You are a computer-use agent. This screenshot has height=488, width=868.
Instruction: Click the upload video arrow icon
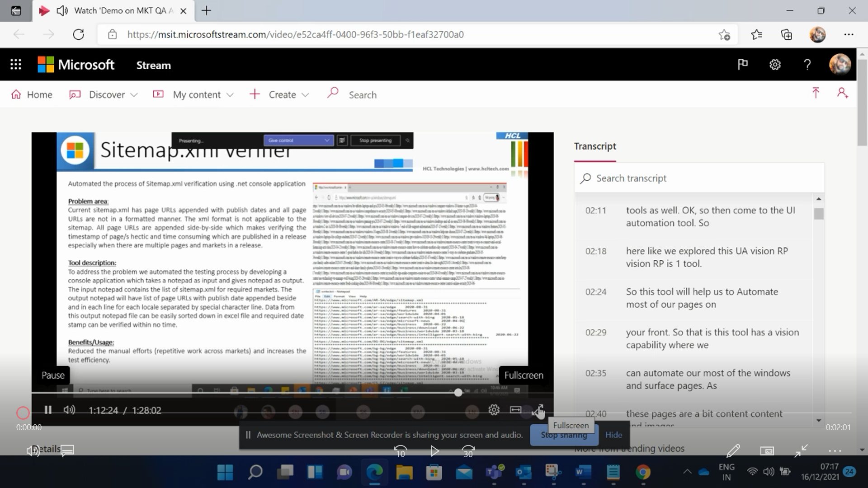[816, 93]
